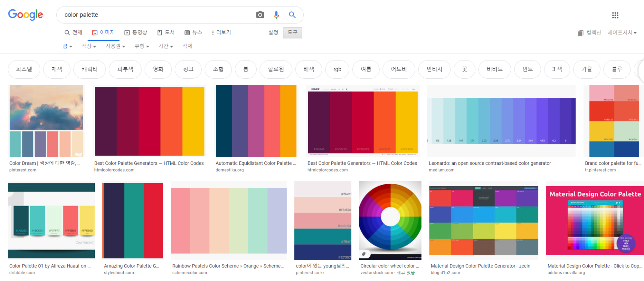The image size is (644, 281).
Task: Click 삭제 to clear filters
Action: (x=187, y=46)
